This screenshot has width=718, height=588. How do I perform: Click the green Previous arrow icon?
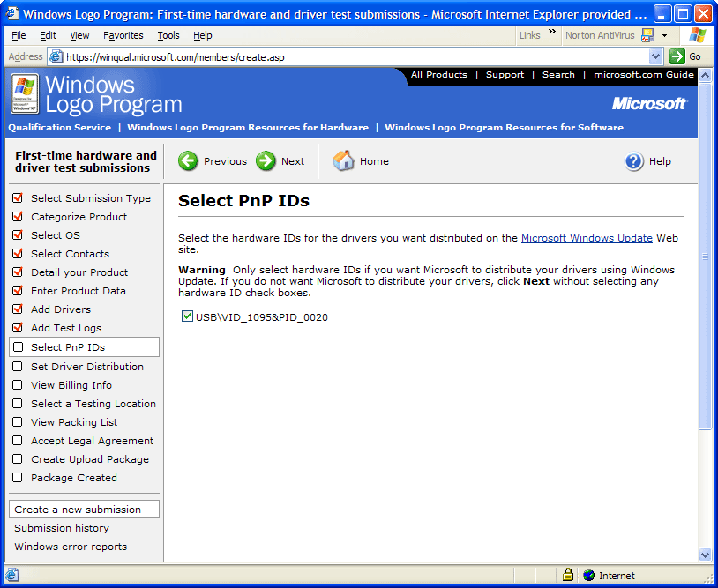click(188, 161)
